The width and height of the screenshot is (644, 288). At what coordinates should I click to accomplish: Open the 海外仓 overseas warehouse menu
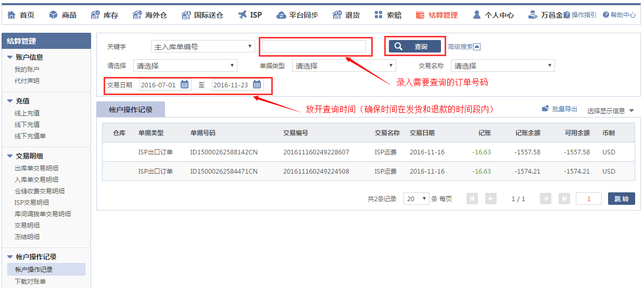click(x=149, y=15)
